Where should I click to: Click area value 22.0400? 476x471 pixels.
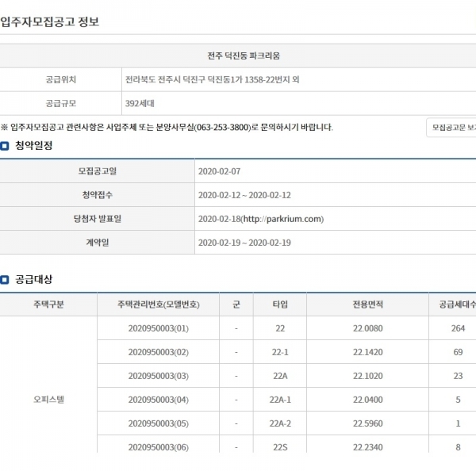[x=367, y=400]
